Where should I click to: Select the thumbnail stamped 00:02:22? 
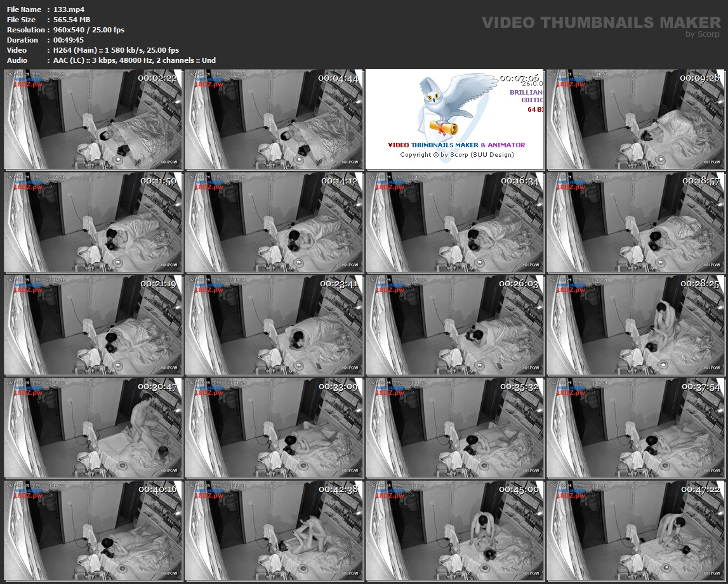point(93,119)
